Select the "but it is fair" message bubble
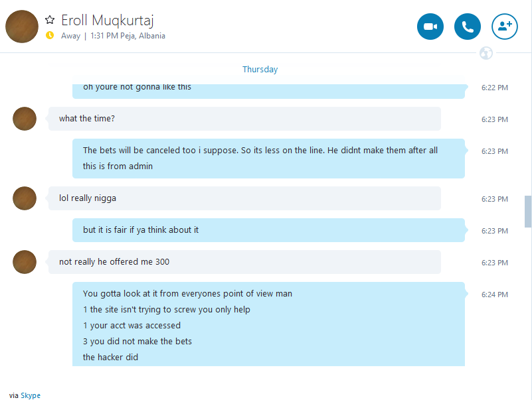Image resolution: width=532 pixels, height=400 pixels. (x=269, y=230)
